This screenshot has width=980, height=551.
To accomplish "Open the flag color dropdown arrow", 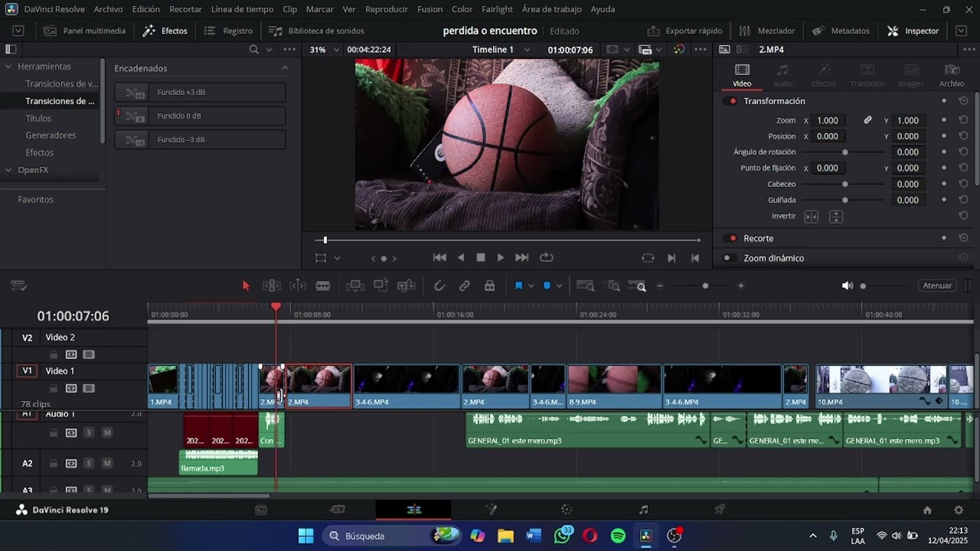I will pos(531,285).
